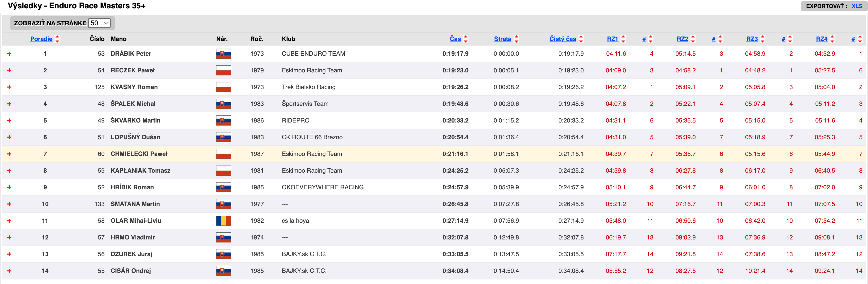Select start number 125
Viewport: 868px width, 284px height.
(99, 87)
